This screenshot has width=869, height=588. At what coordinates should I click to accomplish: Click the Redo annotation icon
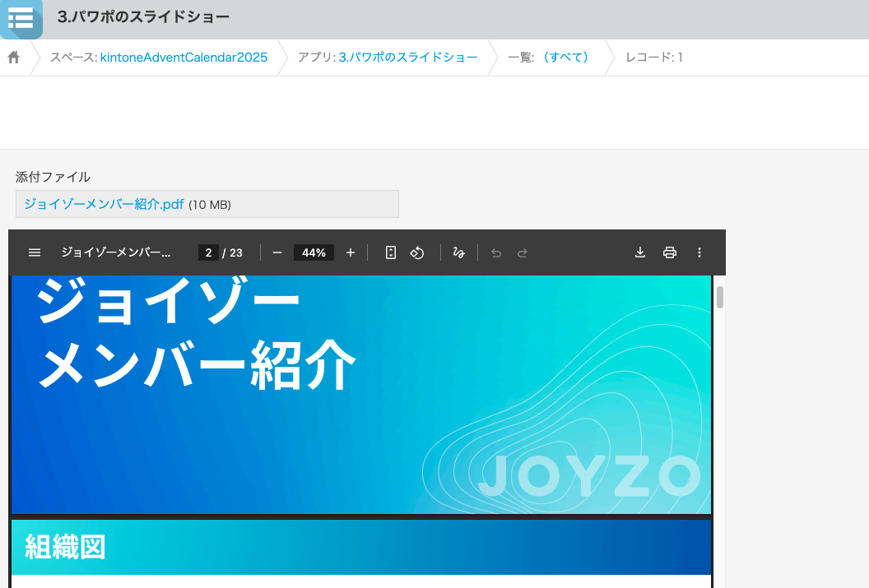click(x=522, y=252)
